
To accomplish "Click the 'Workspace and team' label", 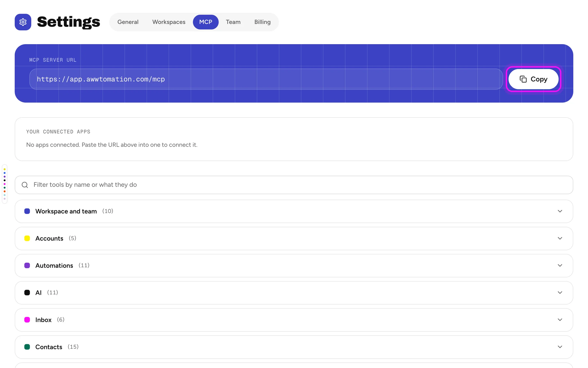I will coord(66,211).
